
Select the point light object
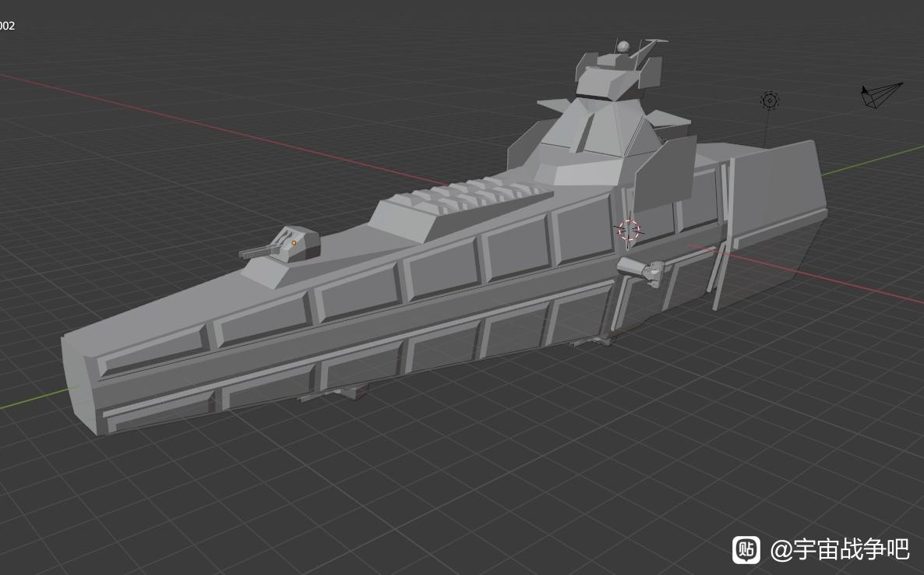pos(770,101)
